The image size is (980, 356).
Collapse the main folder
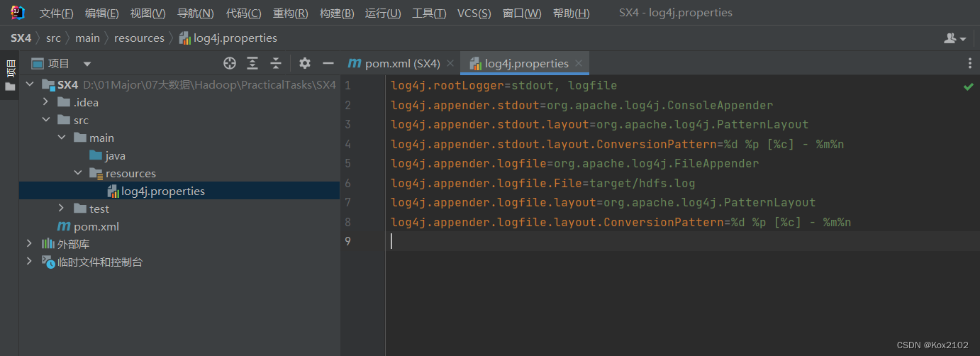pyautogui.click(x=62, y=138)
